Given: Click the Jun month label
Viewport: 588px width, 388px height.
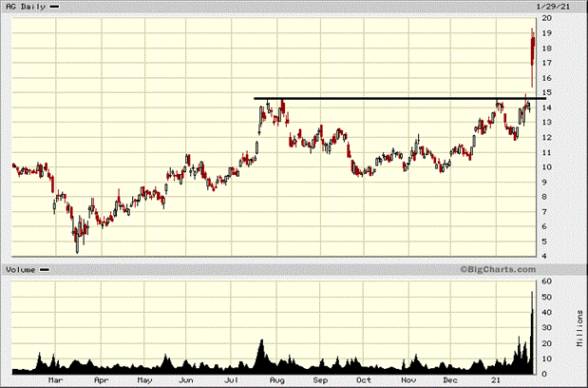Looking at the screenshot, I should pyautogui.click(x=185, y=380).
